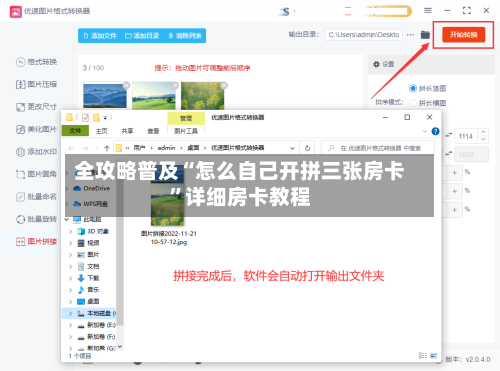This screenshot has width=500, height=371.
Task: Open 美化图片 in the converter sidebar
Action: tap(37, 129)
